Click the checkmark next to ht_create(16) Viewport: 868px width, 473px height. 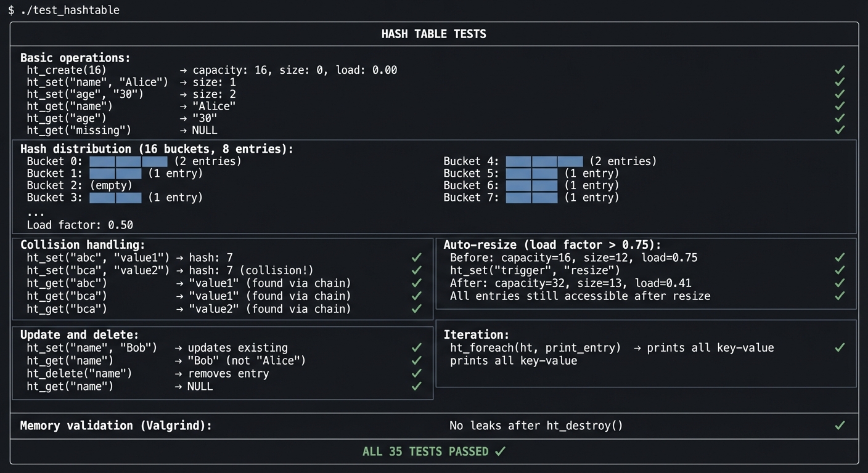[x=840, y=70]
